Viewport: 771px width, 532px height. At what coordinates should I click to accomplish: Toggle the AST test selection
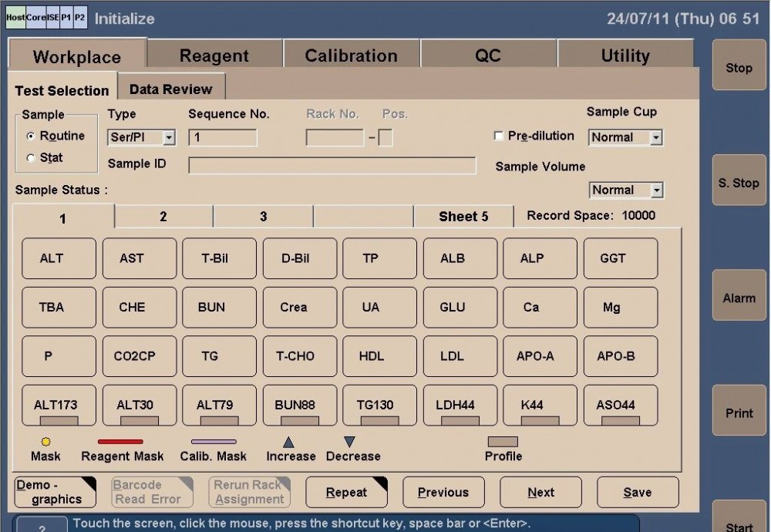(140, 258)
